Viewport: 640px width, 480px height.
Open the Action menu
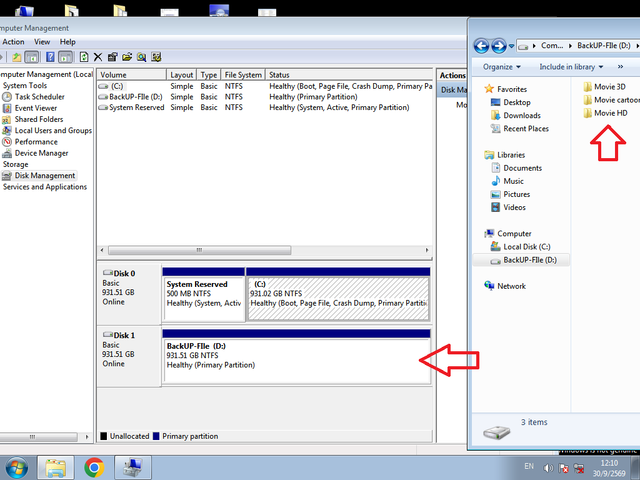pyautogui.click(x=13, y=42)
